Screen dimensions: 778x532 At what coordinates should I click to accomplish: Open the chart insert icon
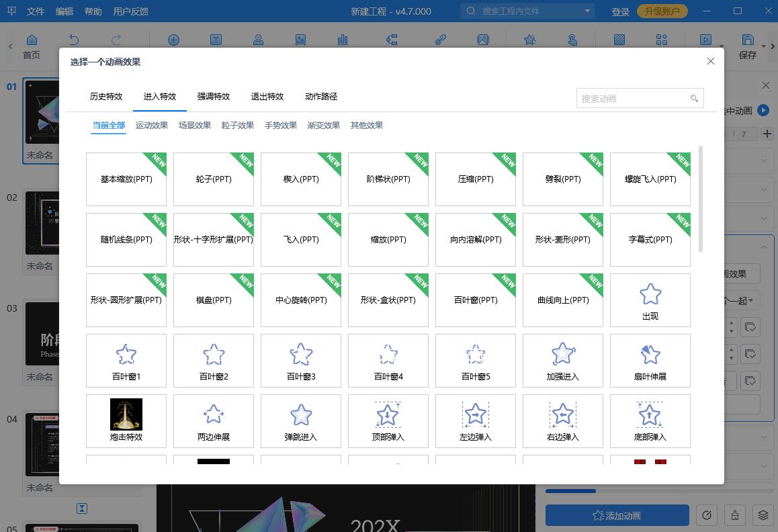pos(343,40)
